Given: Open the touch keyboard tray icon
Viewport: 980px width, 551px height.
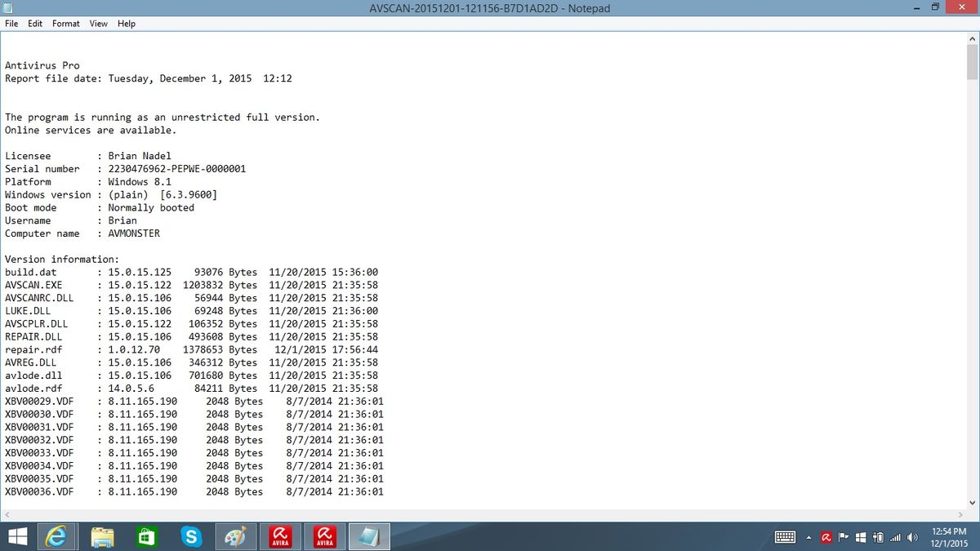Looking at the screenshot, I should (785, 537).
